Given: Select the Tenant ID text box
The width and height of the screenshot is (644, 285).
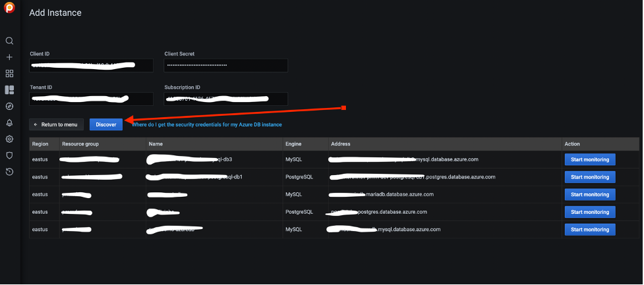Looking at the screenshot, I should click(x=91, y=99).
